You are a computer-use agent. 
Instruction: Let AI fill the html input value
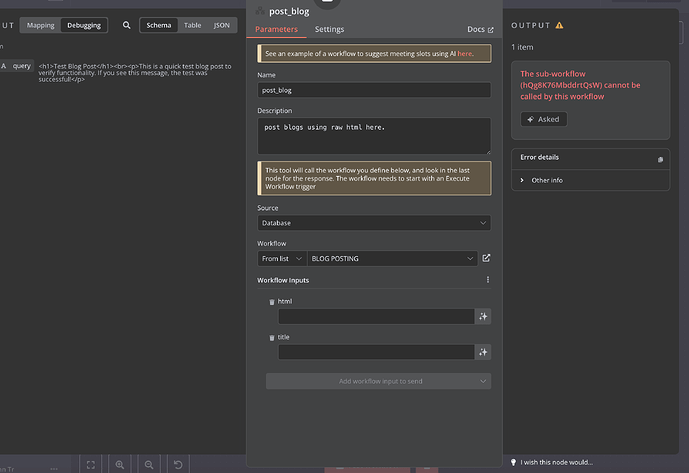[x=483, y=316]
